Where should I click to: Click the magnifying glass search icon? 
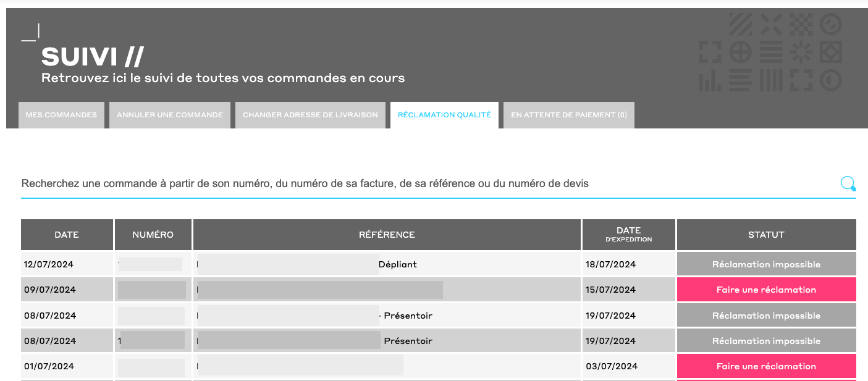coord(848,183)
